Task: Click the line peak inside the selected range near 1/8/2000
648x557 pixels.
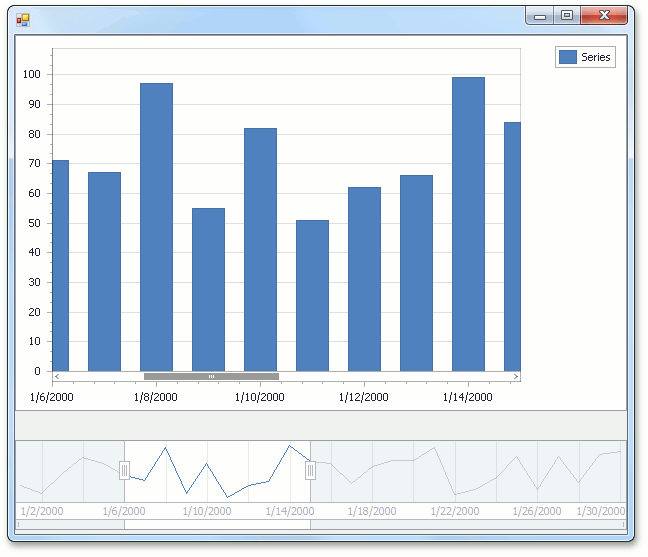Action: [166, 448]
